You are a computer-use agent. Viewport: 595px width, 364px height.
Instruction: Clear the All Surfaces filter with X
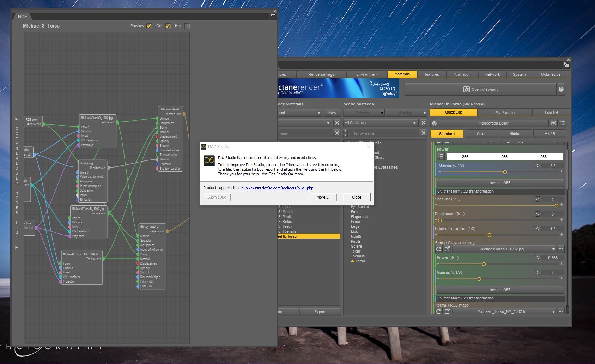[424, 123]
